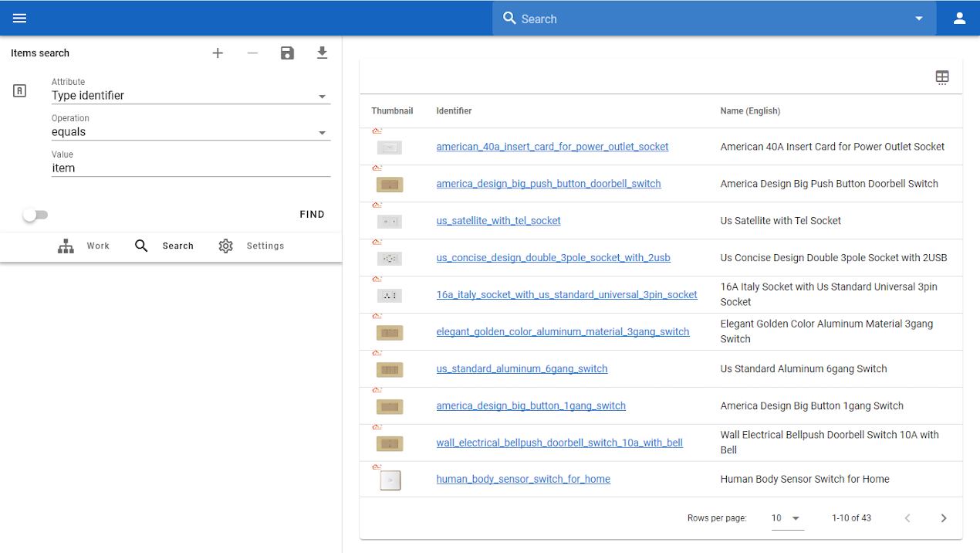The image size is (980, 553).
Task: Open human_body_sensor_switch_for_home link
Action: pos(523,480)
